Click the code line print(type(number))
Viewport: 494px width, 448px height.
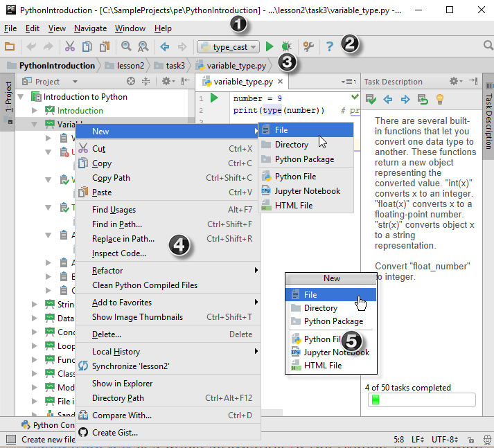tap(279, 111)
